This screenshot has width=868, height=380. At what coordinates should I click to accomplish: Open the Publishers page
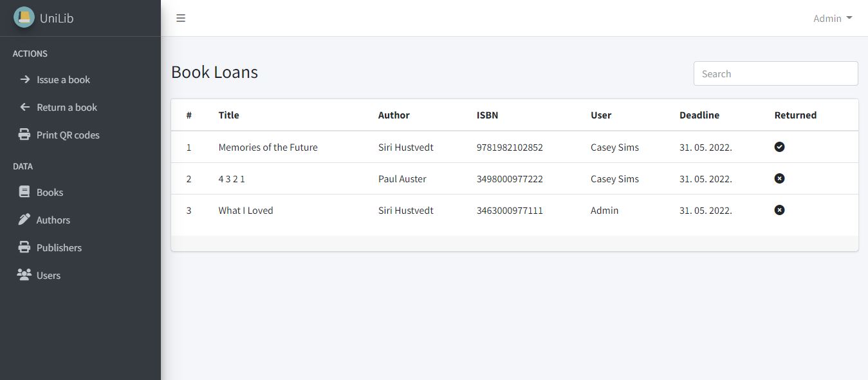tap(59, 247)
